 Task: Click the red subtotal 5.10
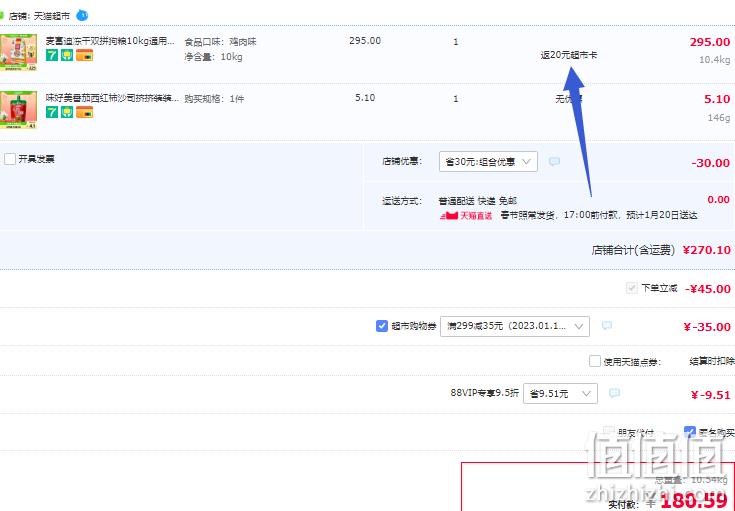[717, 99]
